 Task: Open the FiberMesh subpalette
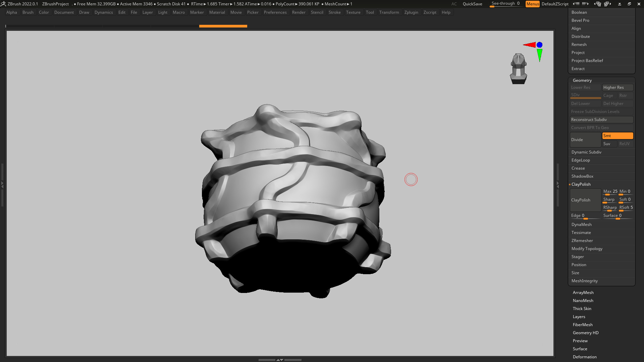pos(583,325)
